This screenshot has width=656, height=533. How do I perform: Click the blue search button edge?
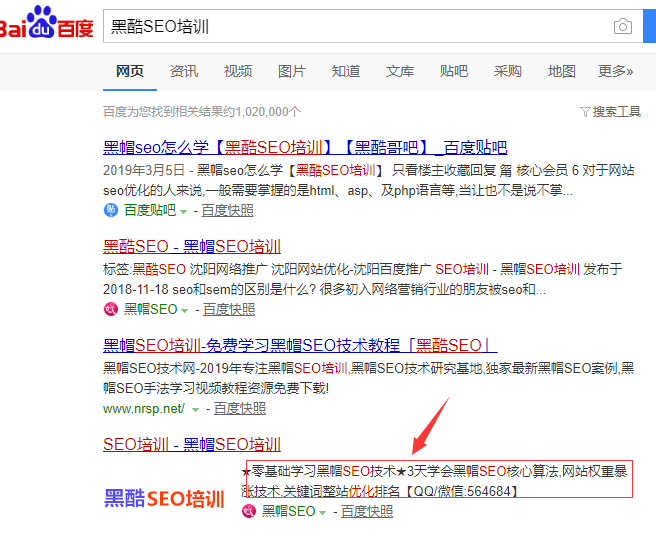click(x=649, y=26)
